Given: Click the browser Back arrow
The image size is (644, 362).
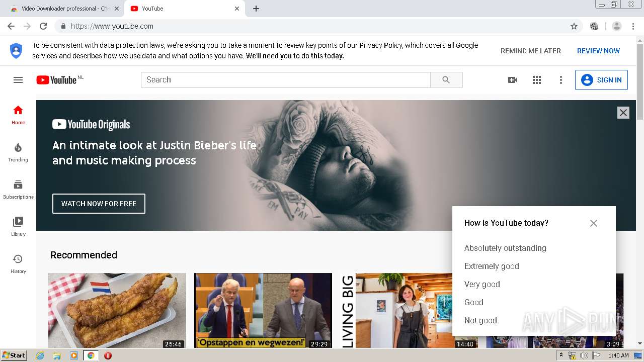Looking at the screenshot, I should (x=11, y=26).
